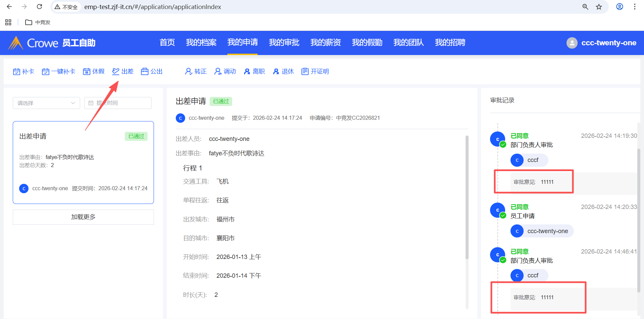Switch to the 我的审批 tab
The image size is (644, 319).
(284, 43)
